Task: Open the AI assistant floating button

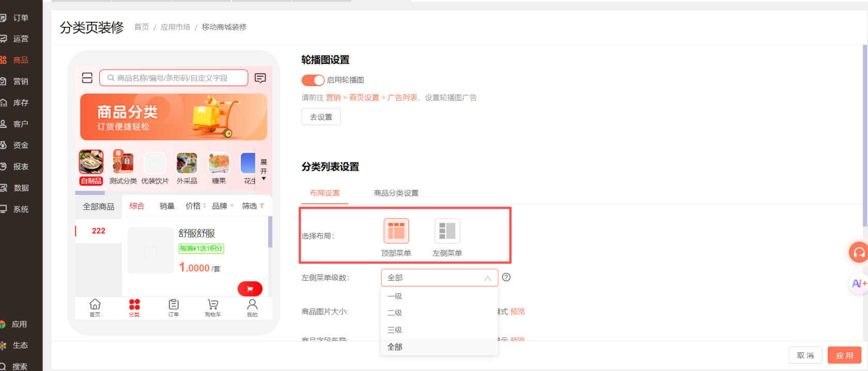Action: tap(859, 284)
